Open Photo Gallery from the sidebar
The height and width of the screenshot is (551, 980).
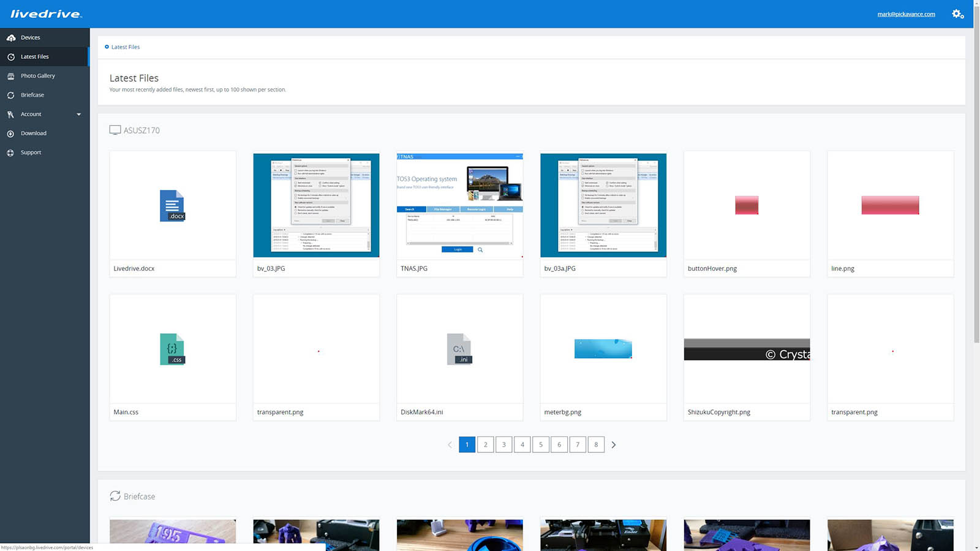45,76
